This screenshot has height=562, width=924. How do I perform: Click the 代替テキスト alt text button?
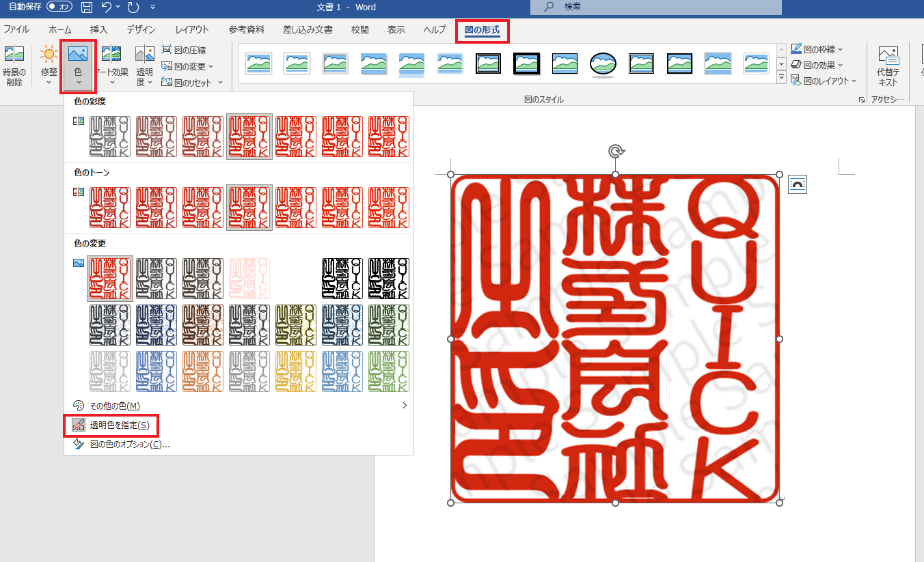[x=888, y=66]
